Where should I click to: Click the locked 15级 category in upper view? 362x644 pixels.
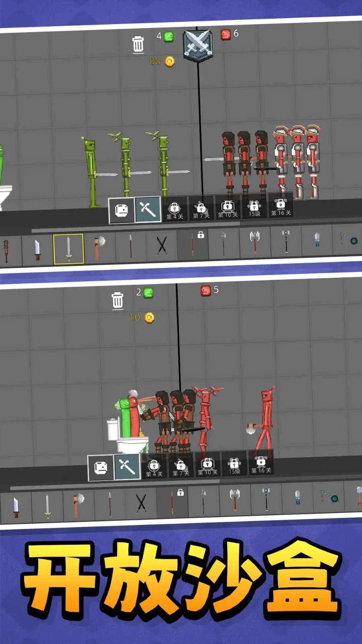click(x=254, y=208)
